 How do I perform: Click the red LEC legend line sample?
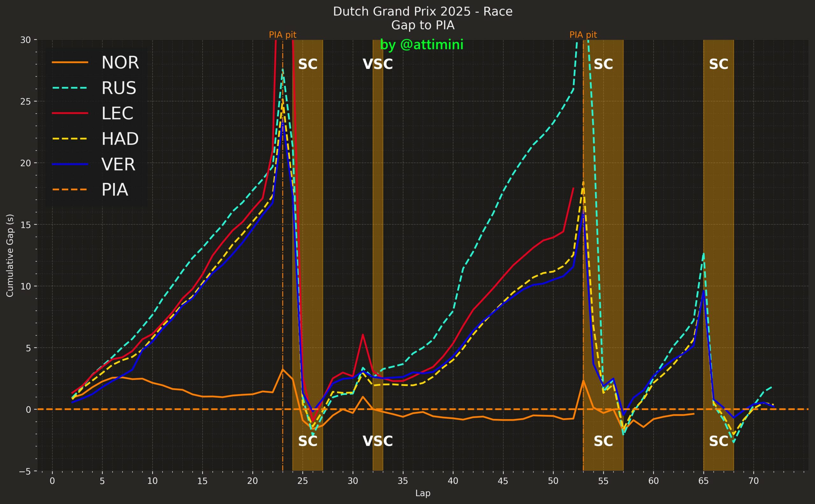click(70, 113)
